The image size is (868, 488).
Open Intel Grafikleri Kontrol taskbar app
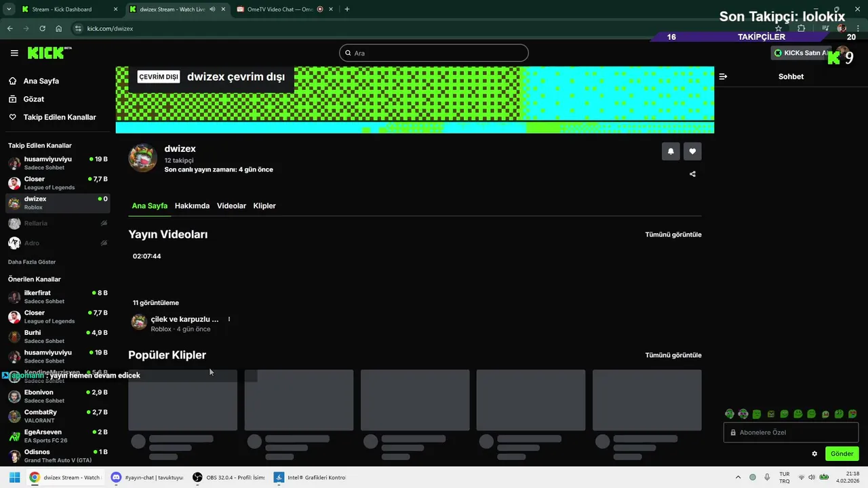[x=311, y=477]
